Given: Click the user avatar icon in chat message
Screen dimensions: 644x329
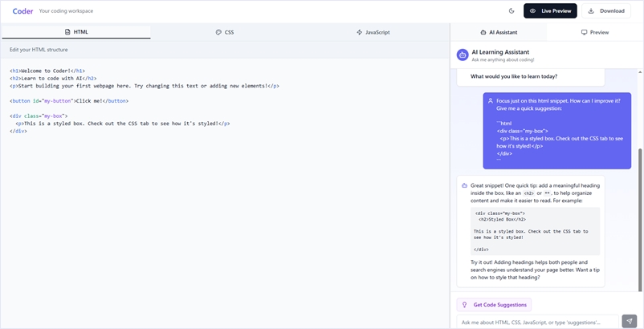Looking at the screenshot, I should pyautogui.click(x=490, y=101).
